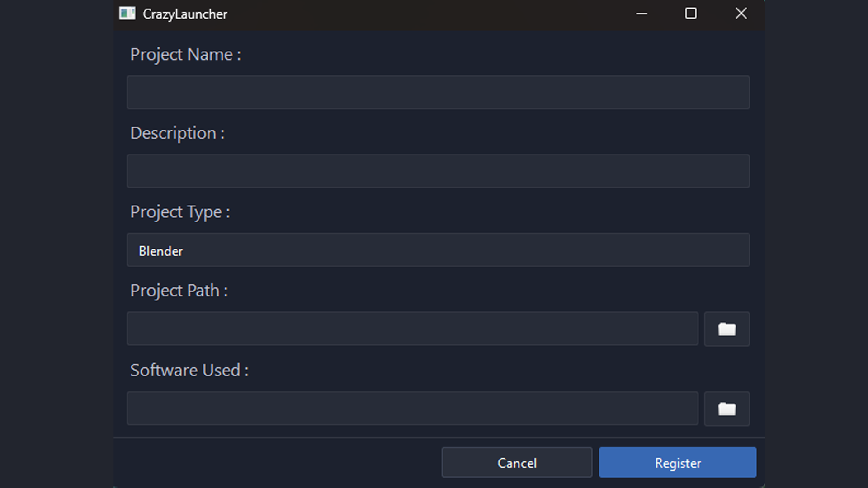
Task: Click the "Project Path :" label
Action: [x=179, y=291]
